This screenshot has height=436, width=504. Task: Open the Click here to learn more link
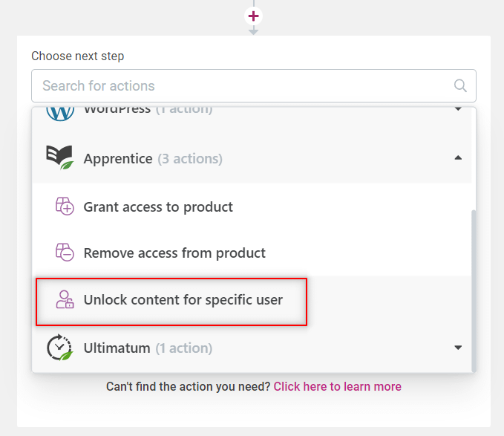[337, 386]
